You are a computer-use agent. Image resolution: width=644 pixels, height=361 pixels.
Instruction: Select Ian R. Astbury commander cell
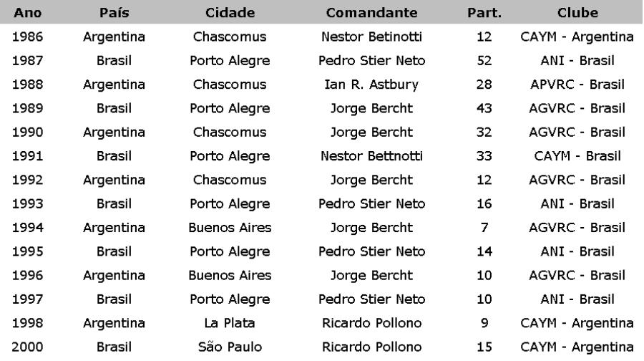tap(371, 85)
